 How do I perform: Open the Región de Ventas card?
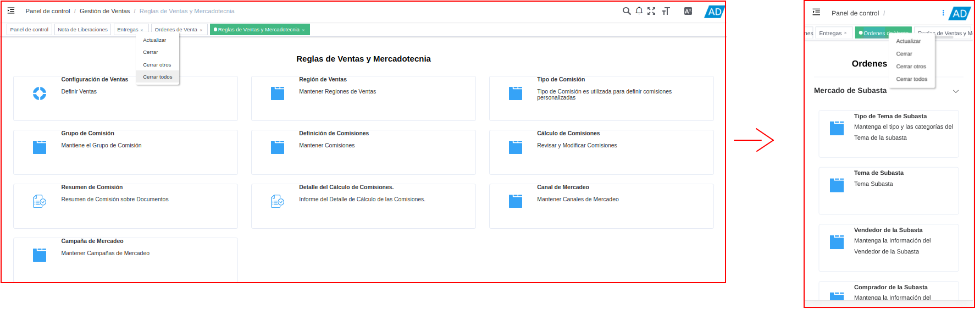(363, 98)
